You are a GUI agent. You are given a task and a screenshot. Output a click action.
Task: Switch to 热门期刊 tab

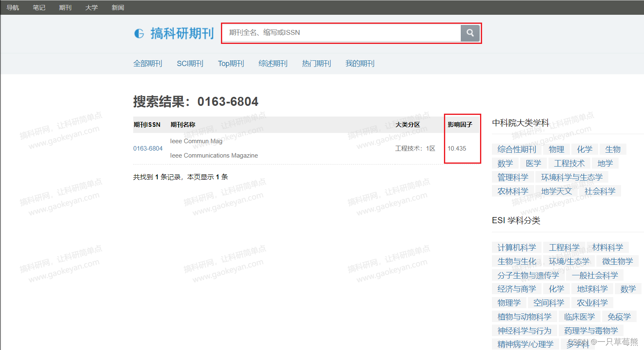(x=316, y=64)
